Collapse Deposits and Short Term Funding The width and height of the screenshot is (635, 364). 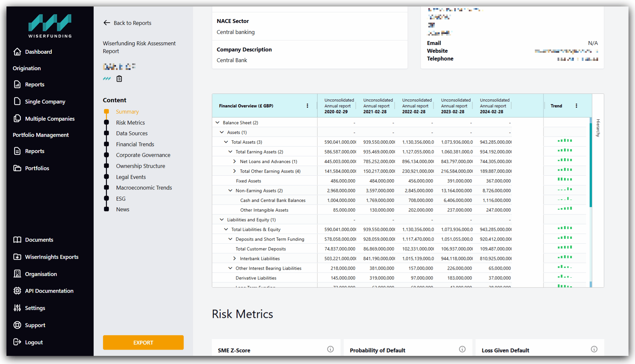tap(230, 239)
